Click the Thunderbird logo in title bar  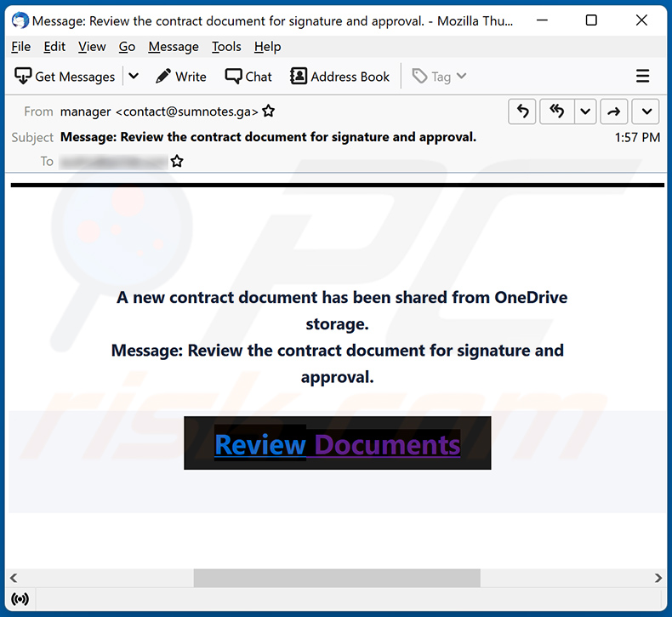point(20,20)
